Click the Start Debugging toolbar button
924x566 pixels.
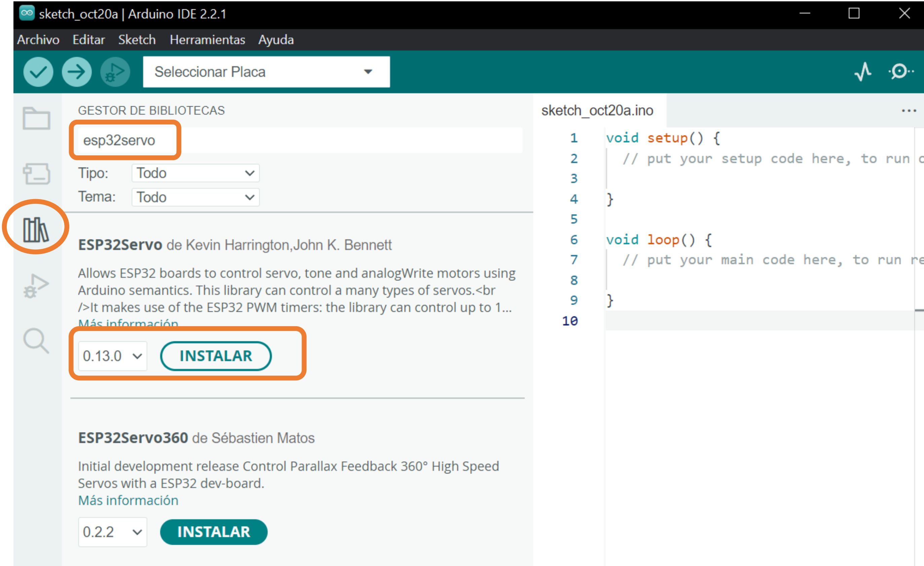click(115, 72)
